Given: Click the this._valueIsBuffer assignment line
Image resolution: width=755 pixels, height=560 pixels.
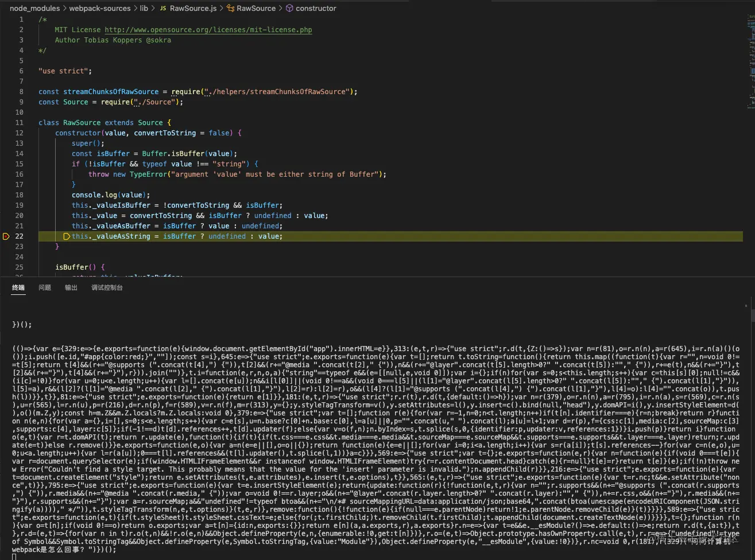Looking at the screenshot, I should tap(177, 205).
